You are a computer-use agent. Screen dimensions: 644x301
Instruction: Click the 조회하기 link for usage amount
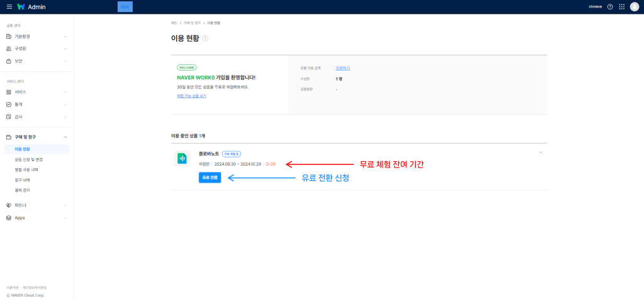[x=343, y=68]
